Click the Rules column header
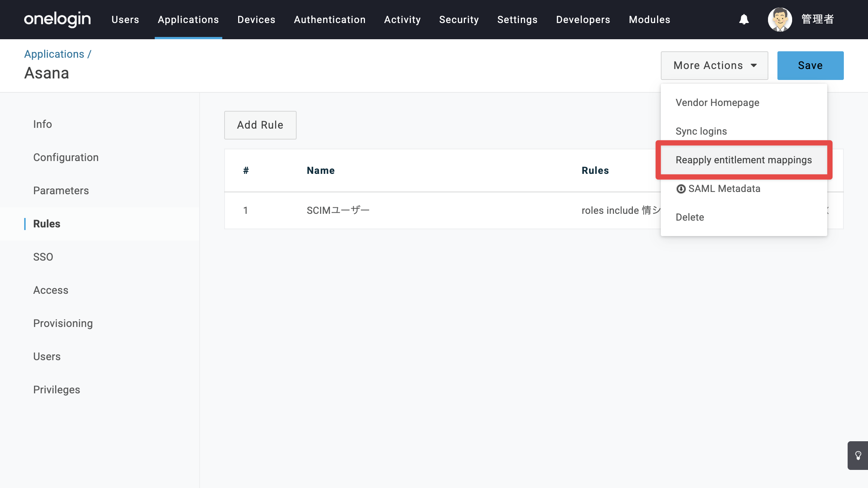Screen dimensions: 868x488 point(595,170)
